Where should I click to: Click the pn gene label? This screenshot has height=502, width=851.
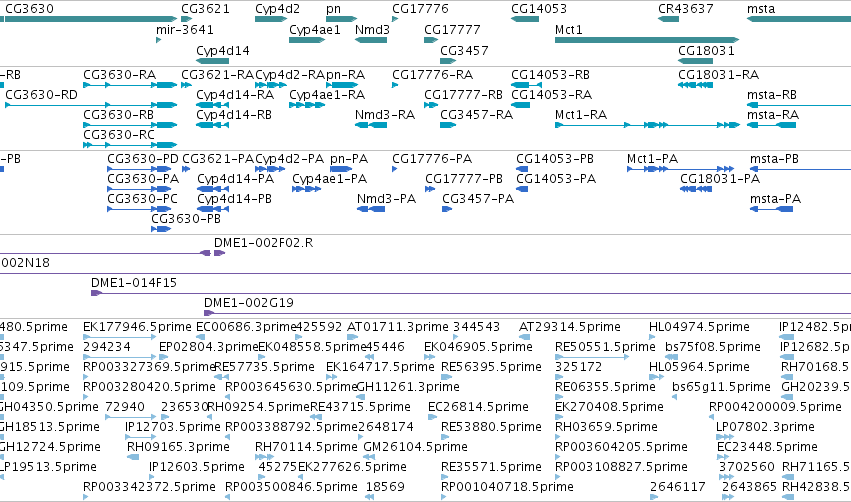point(333,9)
